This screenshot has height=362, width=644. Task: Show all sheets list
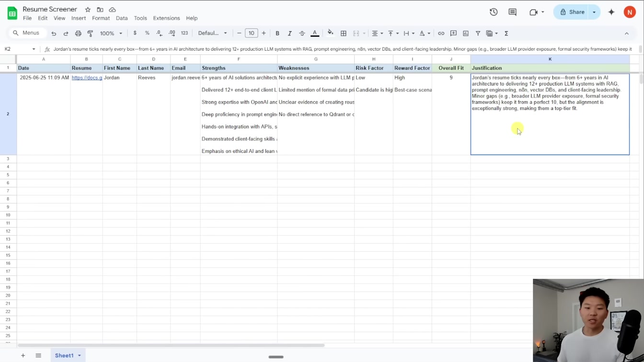coord(38,355)
